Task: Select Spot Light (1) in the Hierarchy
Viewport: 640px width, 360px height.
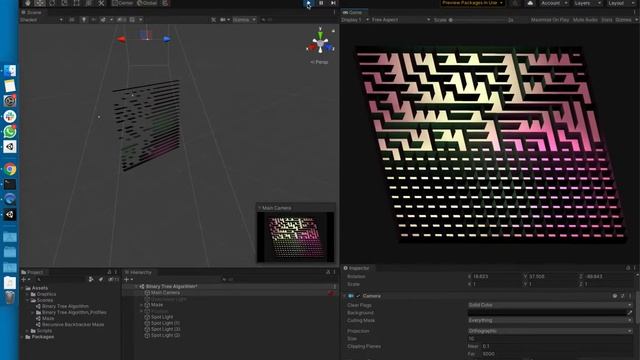Action: pos(165,323)
